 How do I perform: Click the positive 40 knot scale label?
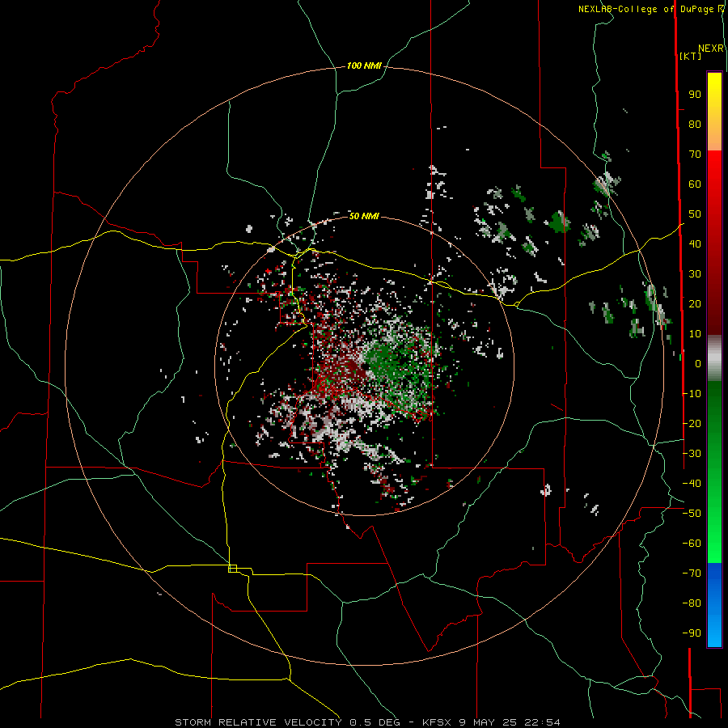click(695, 244)
